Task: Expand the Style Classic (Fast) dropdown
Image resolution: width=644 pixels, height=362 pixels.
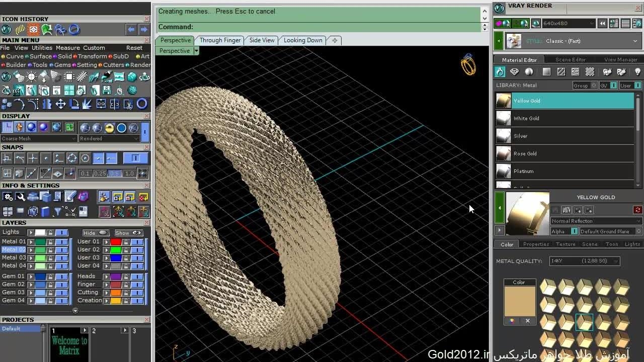Action: [x=635, y=41]
